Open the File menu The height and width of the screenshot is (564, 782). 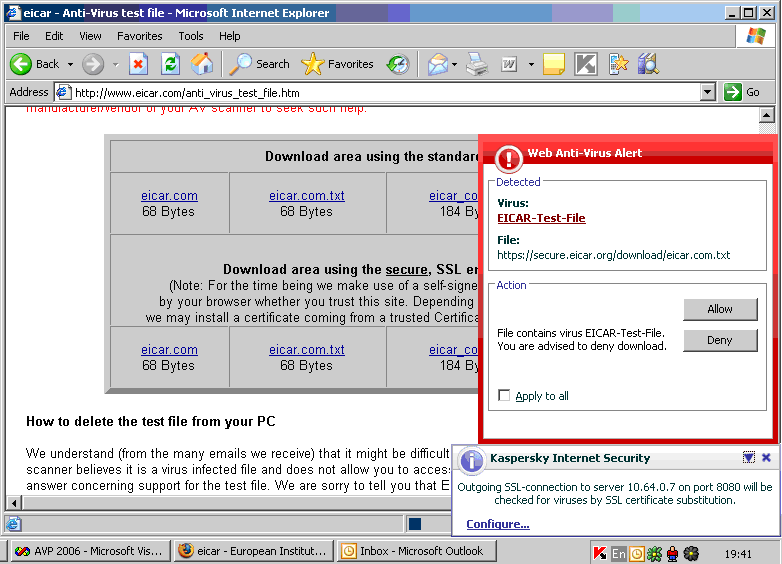[x=21, y=36]
